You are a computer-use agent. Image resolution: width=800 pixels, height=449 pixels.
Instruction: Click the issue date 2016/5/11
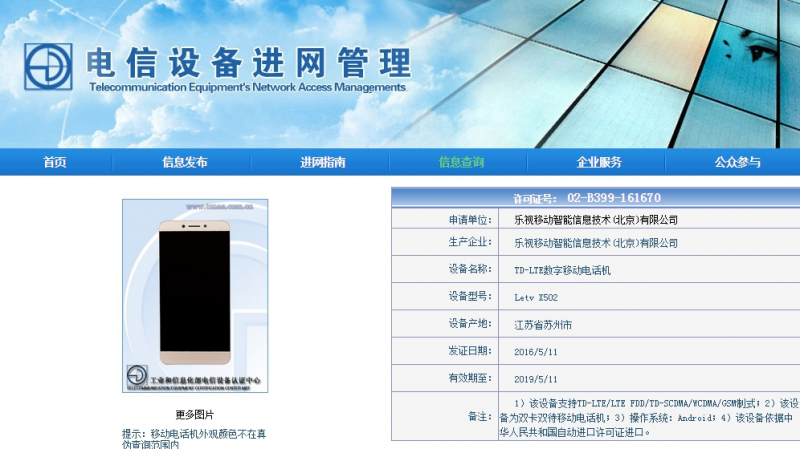point(536,351)
